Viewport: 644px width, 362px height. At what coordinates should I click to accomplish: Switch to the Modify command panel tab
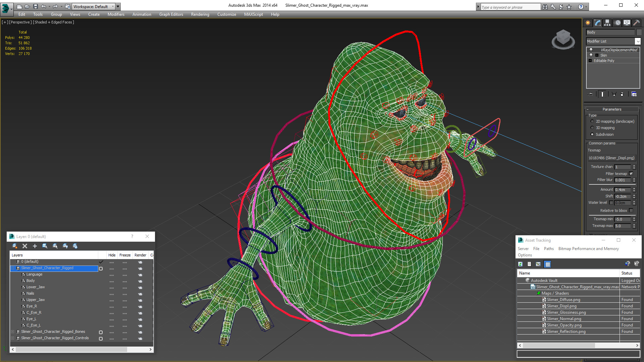tap(598, 23)
